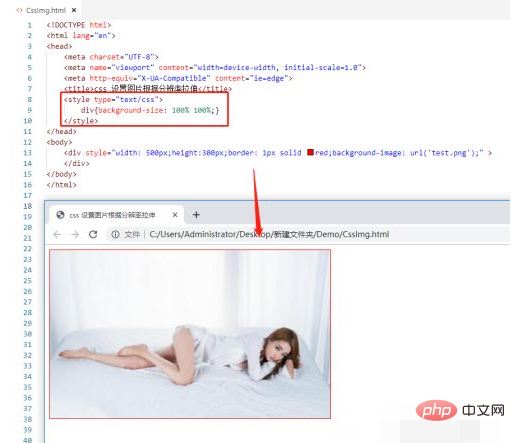The height and width of the screenshot is (443, 515).
Task: Click line number 13 in the gutter
Action: click(x=28, y=153)
